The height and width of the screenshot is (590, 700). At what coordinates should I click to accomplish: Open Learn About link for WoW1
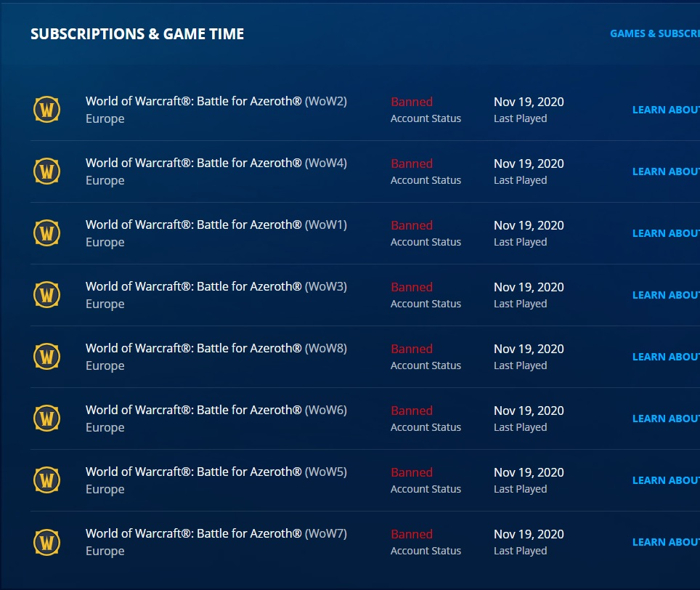(x=666, y=233)
